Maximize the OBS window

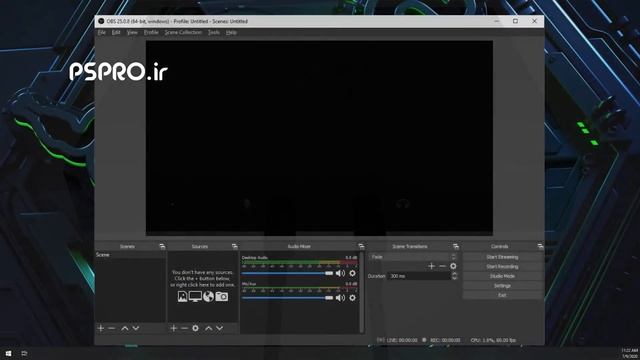click(x=516, y=21)
